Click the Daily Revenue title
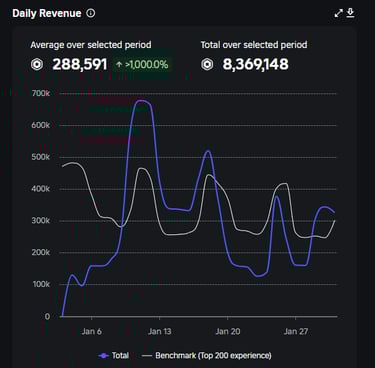 47,13
